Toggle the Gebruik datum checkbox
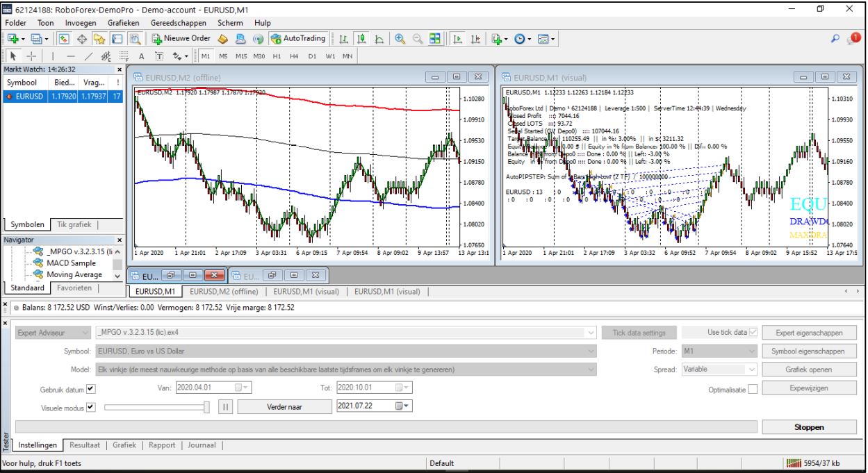 tap(92, 388)
